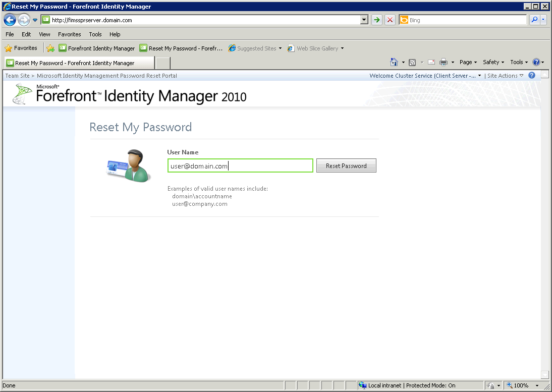Click the User Name input field
This screenshot has width=552, height=392.
pos(240,166)
